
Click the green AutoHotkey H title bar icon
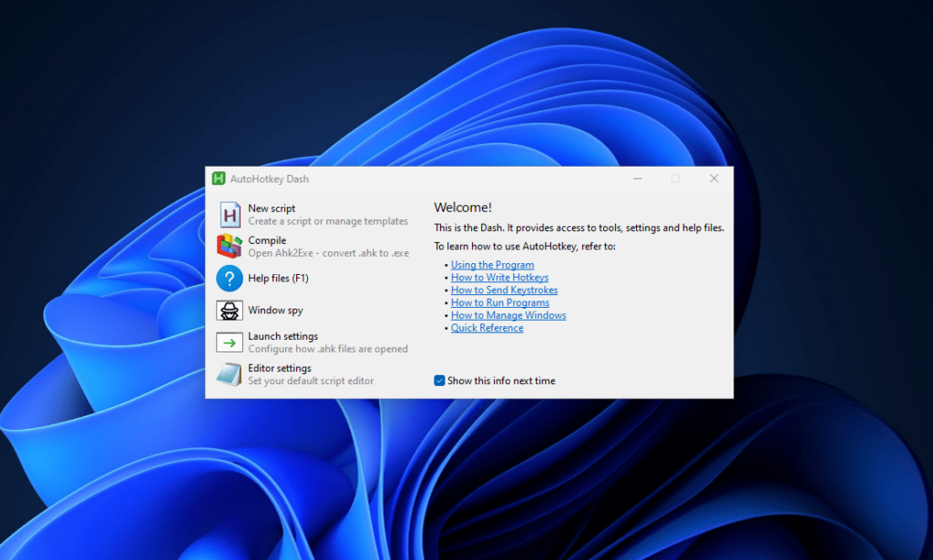point(219,178)
